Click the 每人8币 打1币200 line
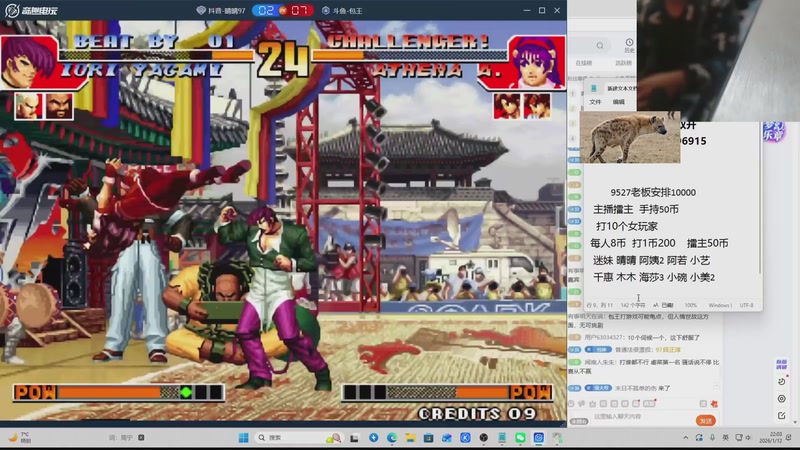The image size is (800, 450). click(659, 243)
